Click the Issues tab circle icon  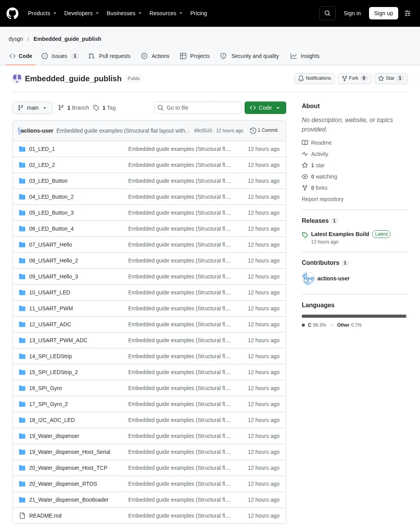point(45,56)
